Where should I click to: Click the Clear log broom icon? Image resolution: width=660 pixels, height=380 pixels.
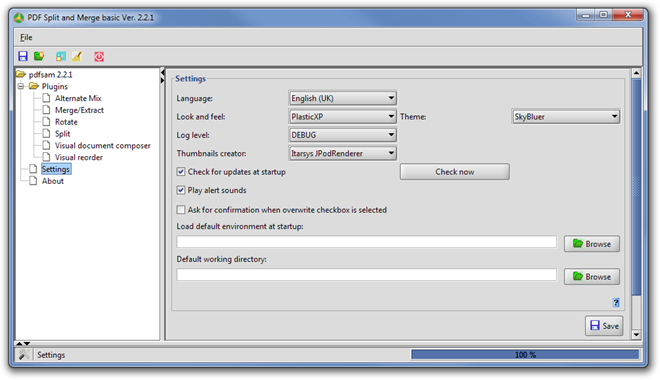pos(77,56)
